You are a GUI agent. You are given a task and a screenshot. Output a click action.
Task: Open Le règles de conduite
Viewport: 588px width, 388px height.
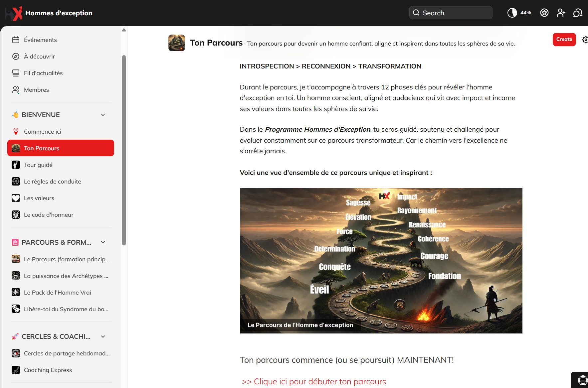click(61, 182)
